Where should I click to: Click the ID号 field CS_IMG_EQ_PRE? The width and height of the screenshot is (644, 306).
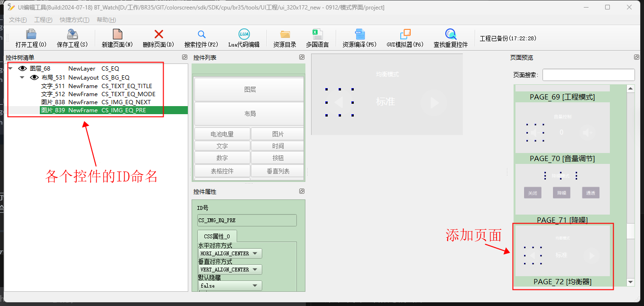click(x=247, y=220)
